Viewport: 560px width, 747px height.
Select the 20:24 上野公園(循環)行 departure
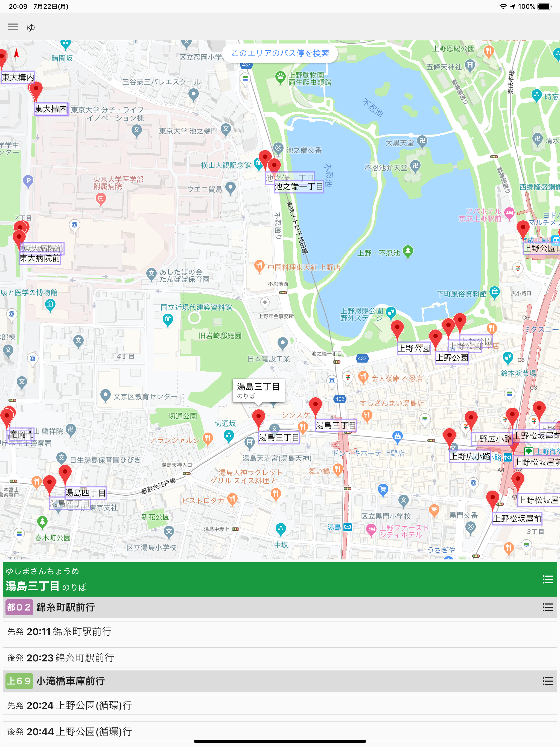point(280,705)
